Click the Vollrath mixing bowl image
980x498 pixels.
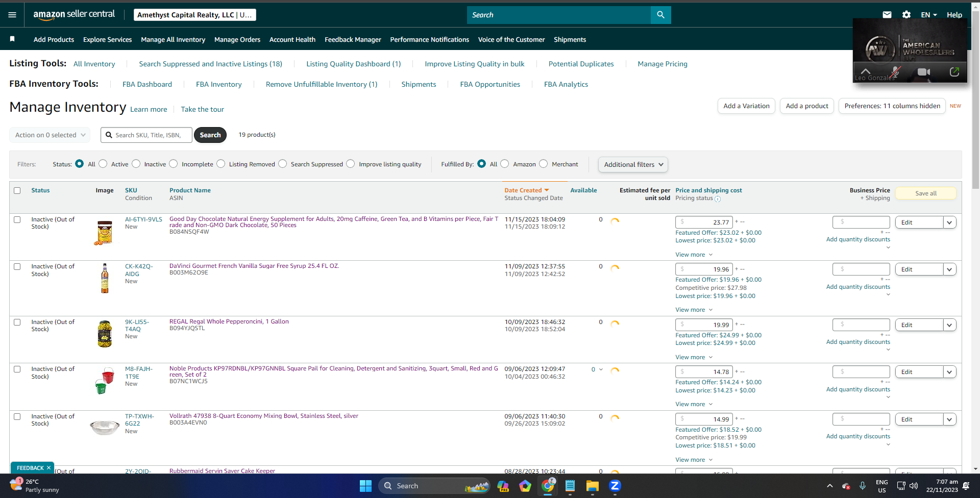click(x=105, y=427)
